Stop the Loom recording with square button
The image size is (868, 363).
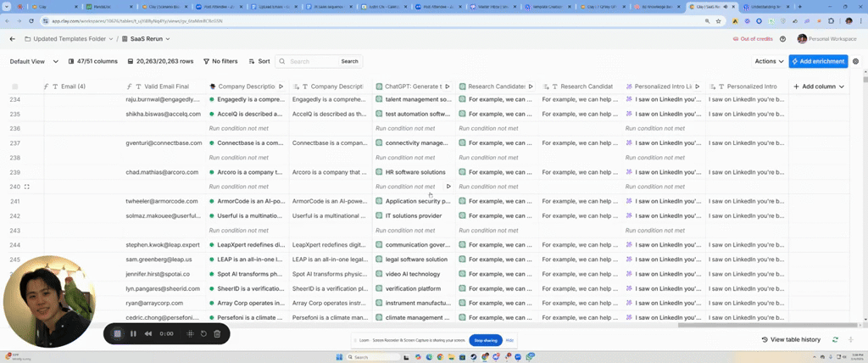(x=117, y=334)
